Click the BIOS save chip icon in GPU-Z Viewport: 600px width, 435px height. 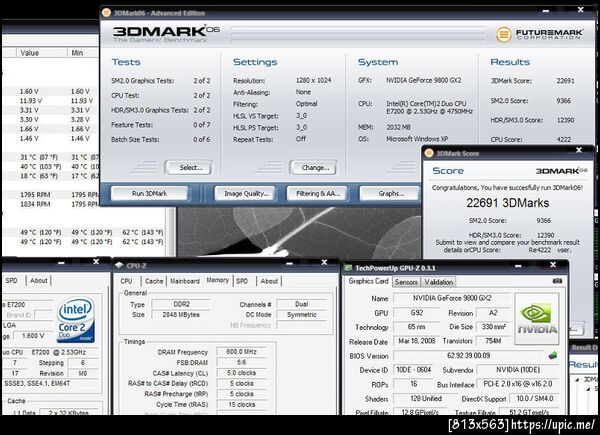coord(552,355)
